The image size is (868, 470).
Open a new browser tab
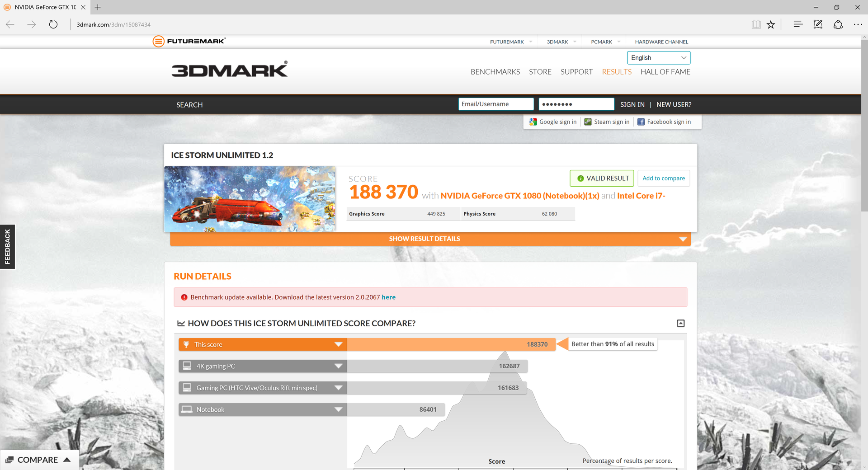pyautogui.click(x=98, y=7)
